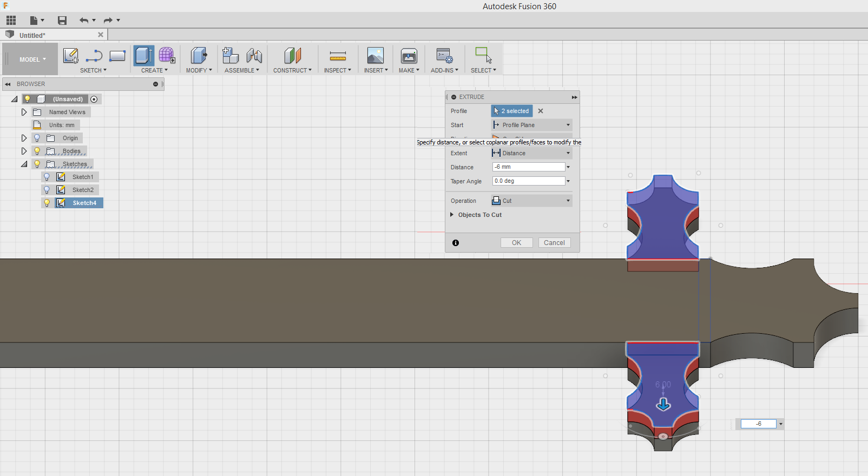The image size is (868, 476).
Task: Toggle visibility bulb of Sketches folder
Action: tap(37, 164)
